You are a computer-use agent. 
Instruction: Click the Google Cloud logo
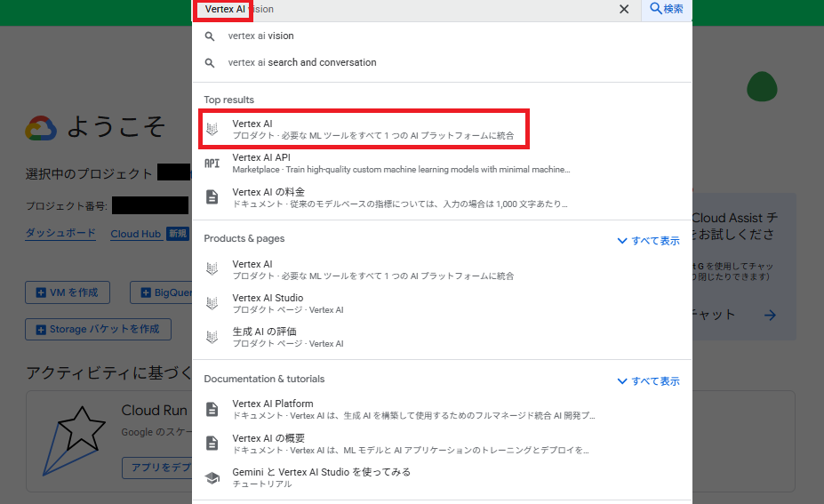[x=41, y=129]
